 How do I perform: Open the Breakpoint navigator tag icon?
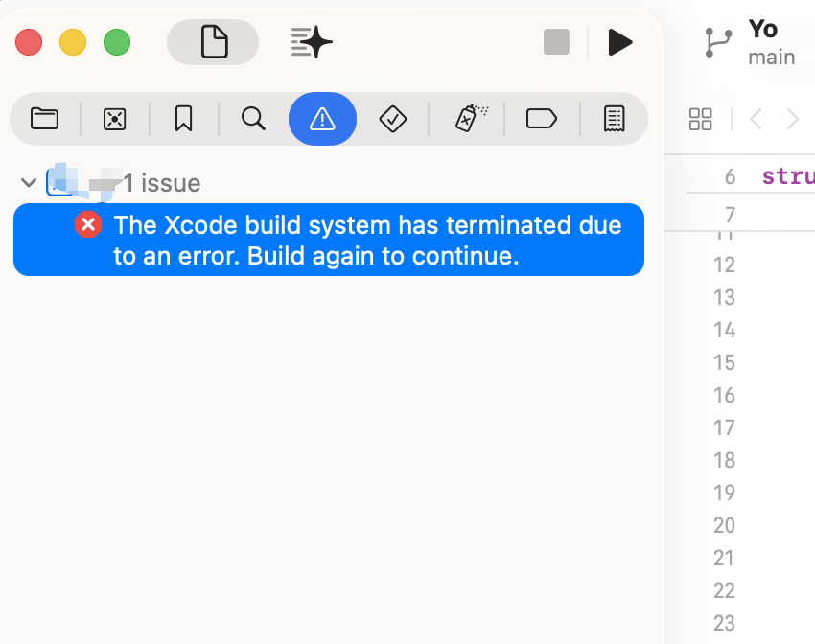click(542, 119)
